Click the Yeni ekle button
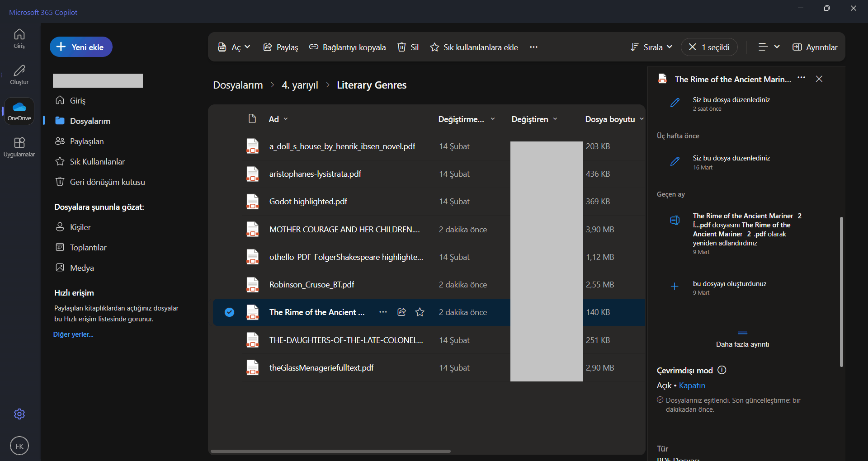The image size is (868, 461). (81, 47)
